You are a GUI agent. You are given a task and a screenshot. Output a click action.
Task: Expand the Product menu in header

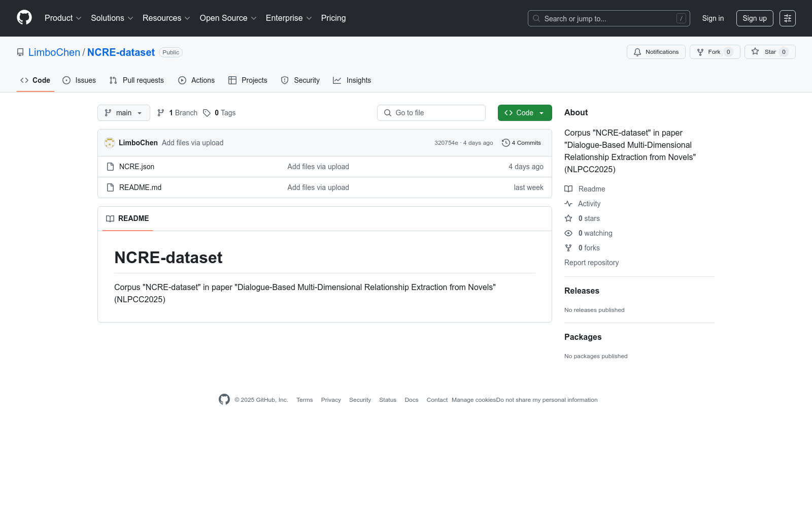[x=63, y=18]
